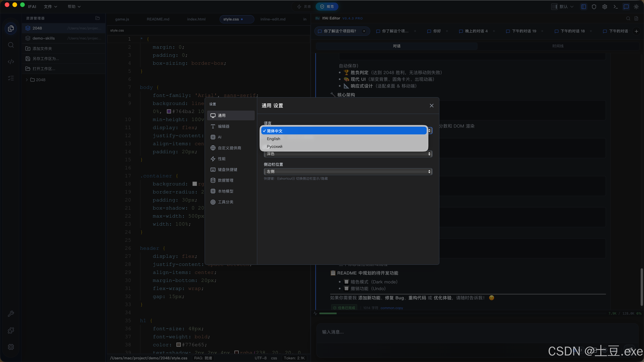Switch to the game.js editor tab
The image size is (644, 362).
[122, 19]
